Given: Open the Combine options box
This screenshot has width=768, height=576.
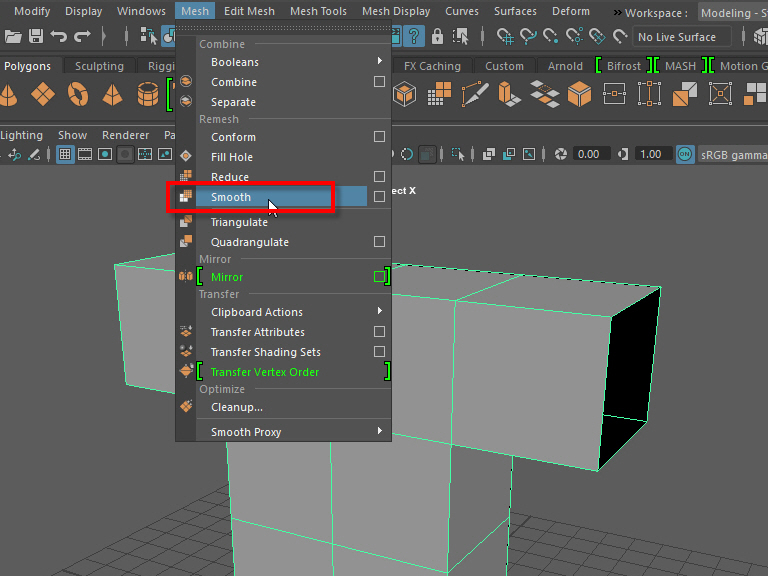Looking at the screenshot, I should (x=379, y=82).
